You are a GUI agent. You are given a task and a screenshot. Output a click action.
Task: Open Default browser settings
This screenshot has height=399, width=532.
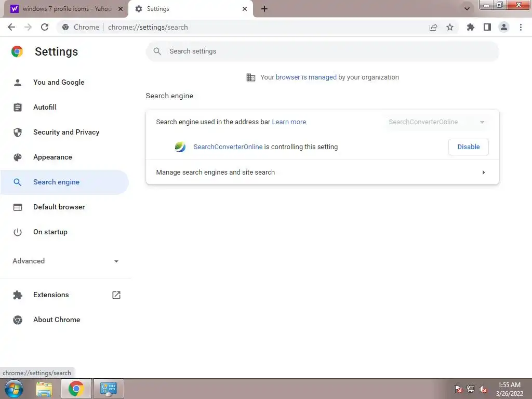[x=64, y=207]
